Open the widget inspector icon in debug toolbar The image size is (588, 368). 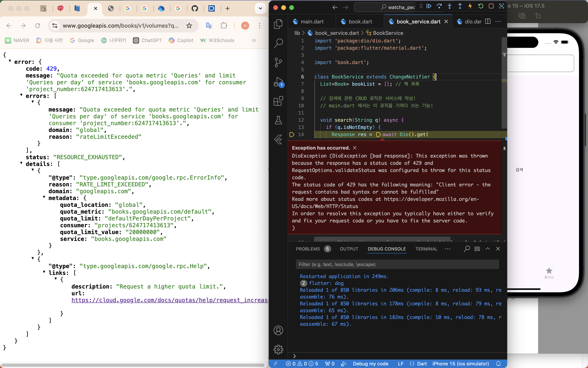click(x=501, y=6)
